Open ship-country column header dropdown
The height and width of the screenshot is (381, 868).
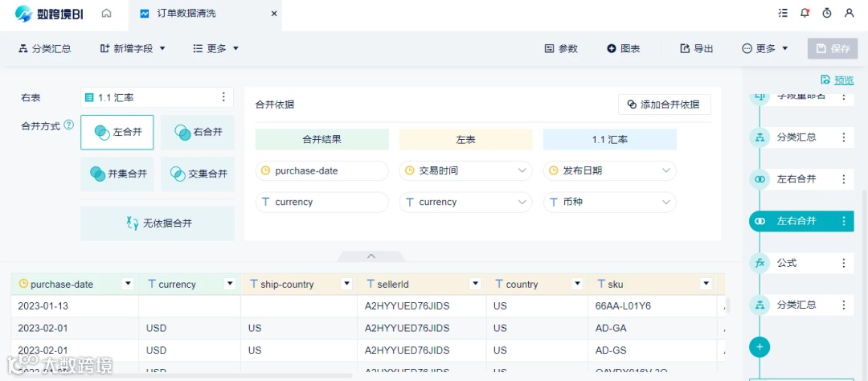(347, 284)
